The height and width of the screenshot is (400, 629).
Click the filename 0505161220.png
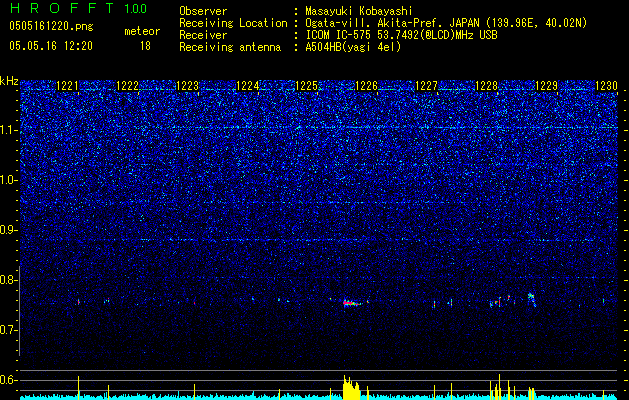51,27
